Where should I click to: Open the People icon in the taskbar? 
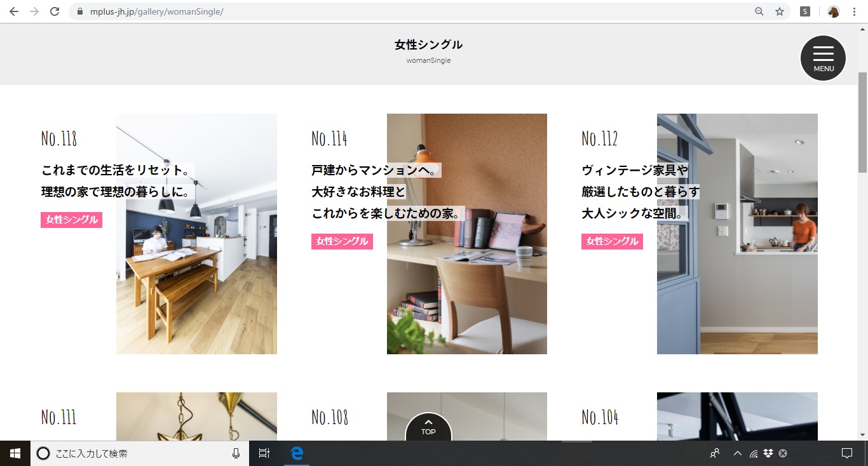[715, 453]
